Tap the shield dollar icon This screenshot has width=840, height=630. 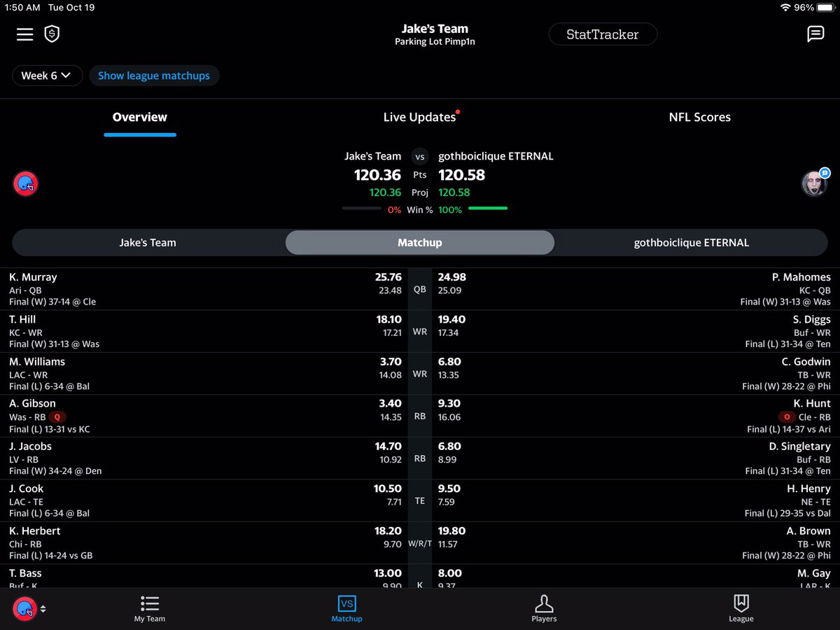[x=52, y=34]
